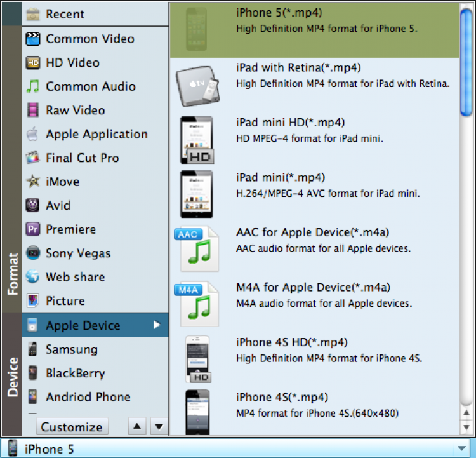Image resolution: width=476 pixels, height=458 pixels.
Task: Switch to the Format vertical tab
Action: pyautogui.click(x=12, y=170)
